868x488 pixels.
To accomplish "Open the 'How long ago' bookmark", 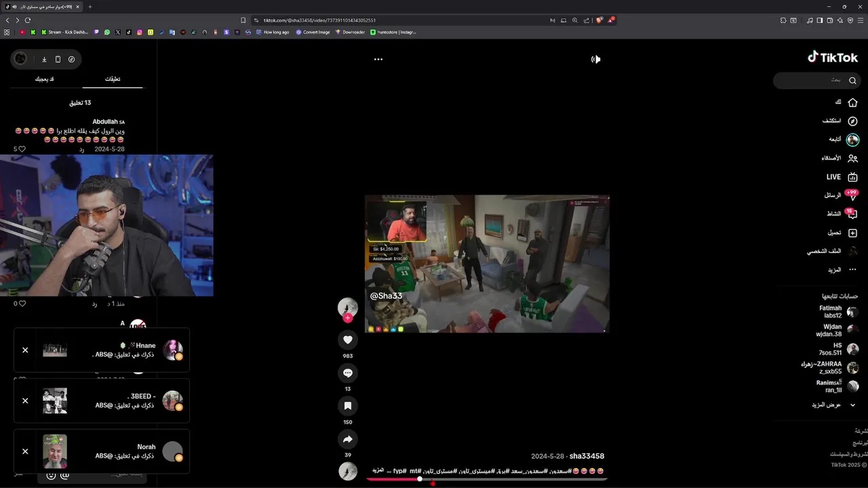I will [x=272, y=32].
